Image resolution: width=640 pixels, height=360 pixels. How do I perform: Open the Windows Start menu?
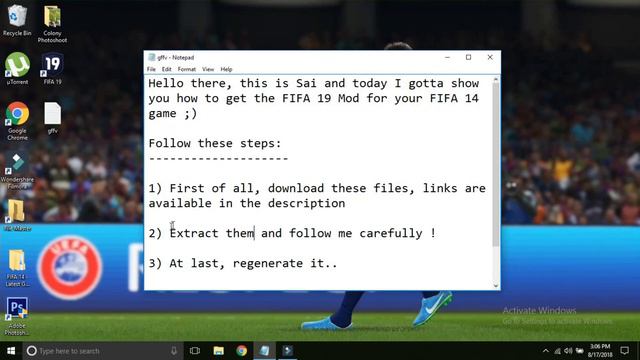coord(11,351)
